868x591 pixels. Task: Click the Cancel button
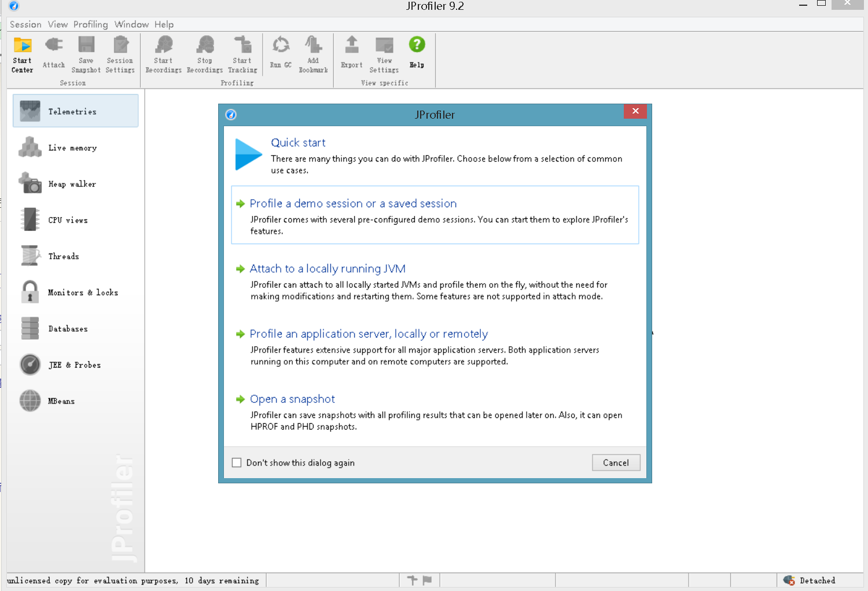616,462
